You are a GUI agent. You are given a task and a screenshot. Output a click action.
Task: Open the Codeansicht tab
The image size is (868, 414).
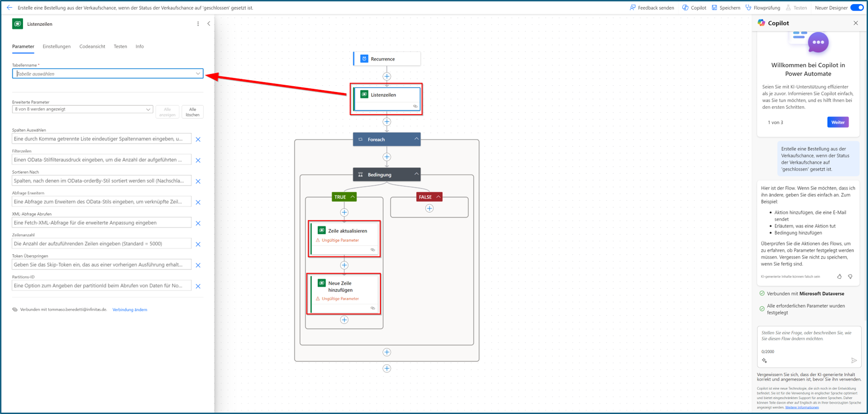point(92,47)
